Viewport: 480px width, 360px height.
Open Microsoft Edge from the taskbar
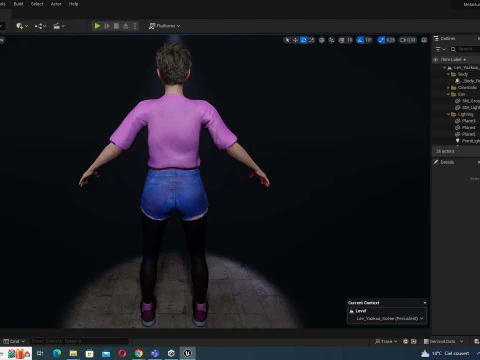point(57,353)
